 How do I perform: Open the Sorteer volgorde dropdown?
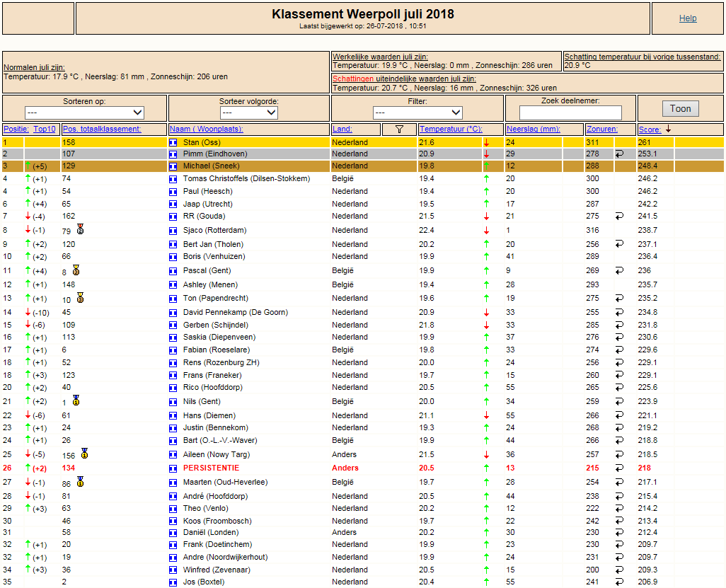(248, 113)
